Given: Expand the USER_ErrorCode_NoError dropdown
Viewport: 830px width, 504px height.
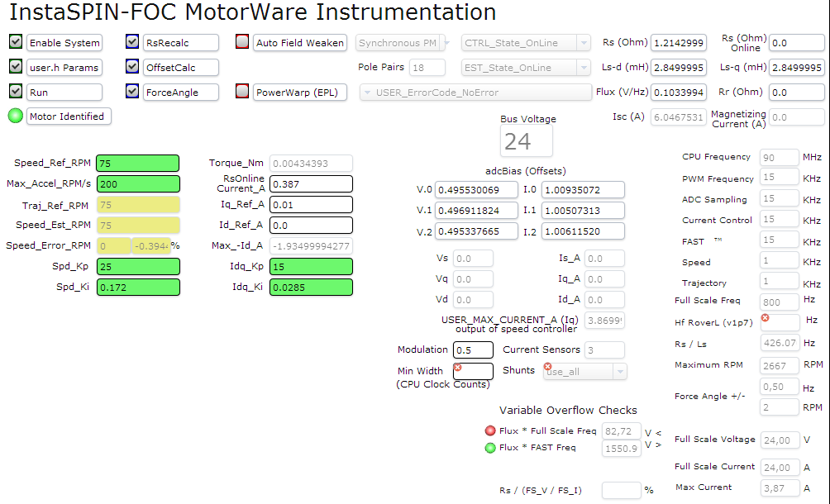Looking at the screenshot, I should click(x=475, y=93).
